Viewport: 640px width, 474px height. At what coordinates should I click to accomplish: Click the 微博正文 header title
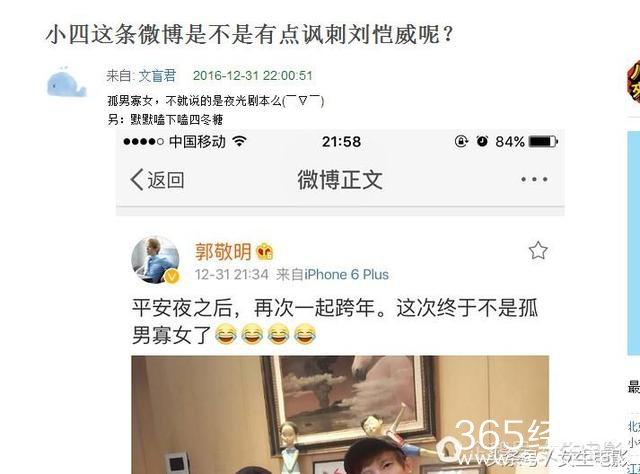pyautogui.click(x=340, y=180)
